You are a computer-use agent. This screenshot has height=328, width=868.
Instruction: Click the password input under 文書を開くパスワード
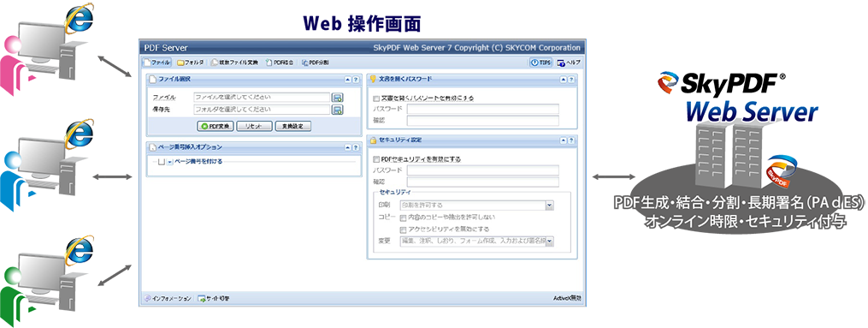point(482,109)
